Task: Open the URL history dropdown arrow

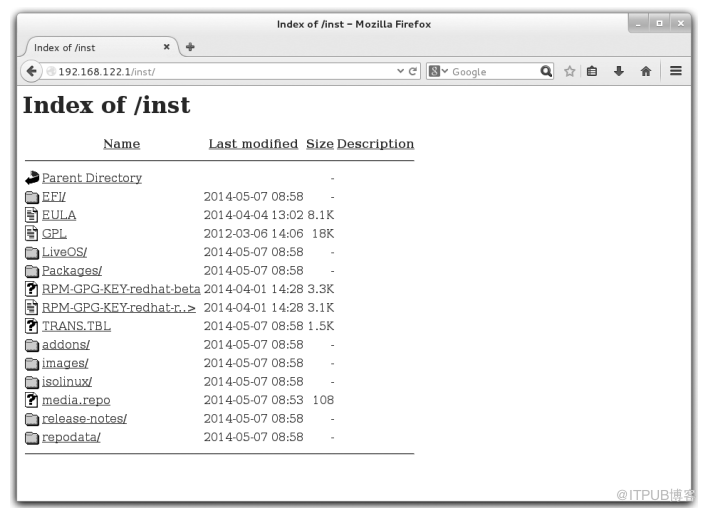Action: pos(401,71)
